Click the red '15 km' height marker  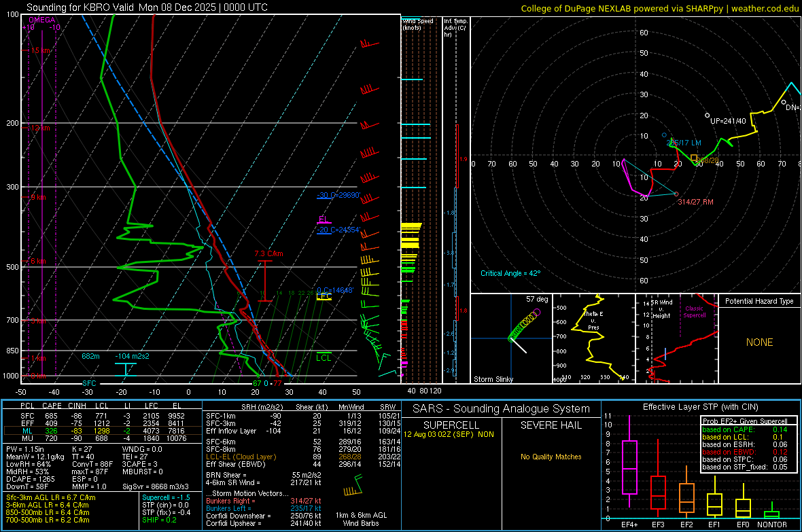click(41, 51)
